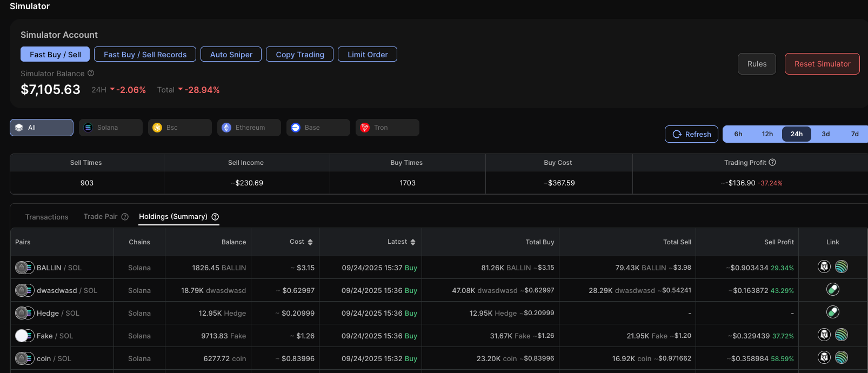This screenshot has width=868, height=373.
Task: Open the Limit Order tab
Action: point(368,54)
